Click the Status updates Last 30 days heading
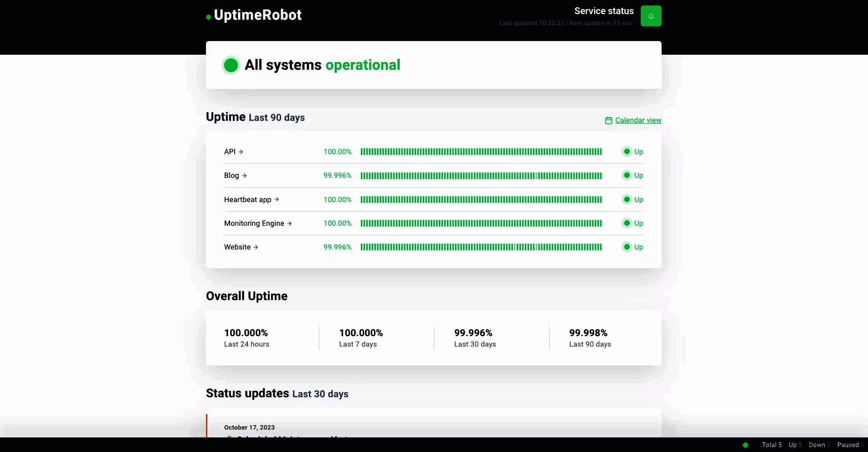The width and height of the screenshot is (868, 452). click(x=277, y=394)
